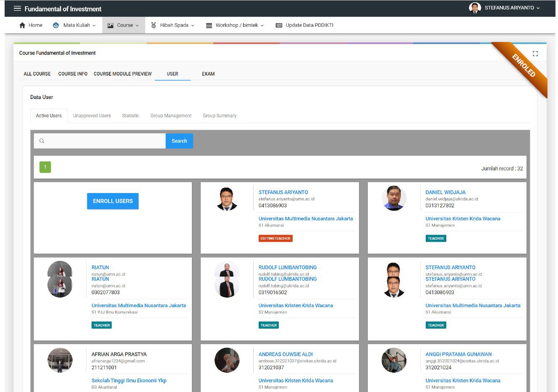Click the user avatar in top bar

click(x=475, y=8)
